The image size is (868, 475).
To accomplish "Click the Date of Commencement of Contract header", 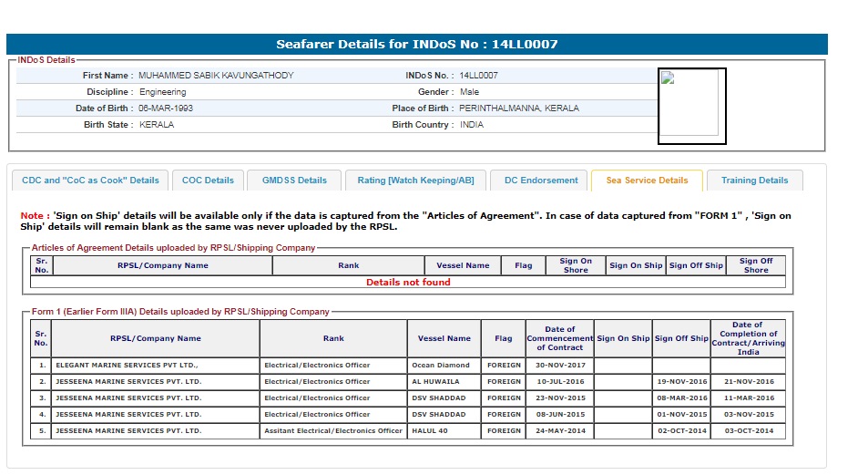I will pos(559,338).
